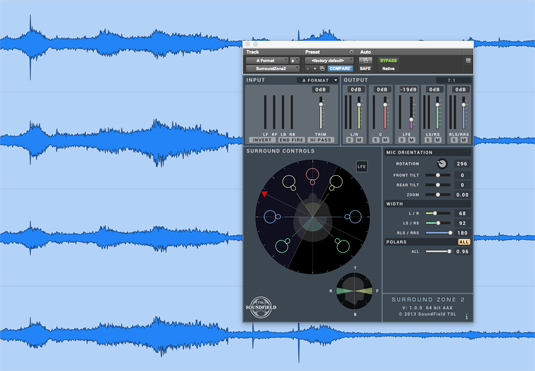Toggle the LFE button in surround controls
Viewport: 535px width, 371px height.
(x=362, y=167)
